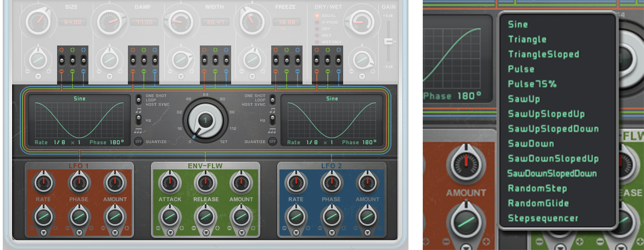Click plus icon beside LFO 1 Rate modulation knob
644x250 pixels.
coord(55,228)
